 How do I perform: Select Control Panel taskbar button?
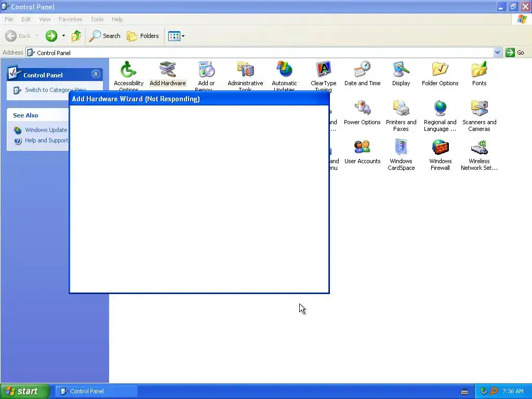96,391
